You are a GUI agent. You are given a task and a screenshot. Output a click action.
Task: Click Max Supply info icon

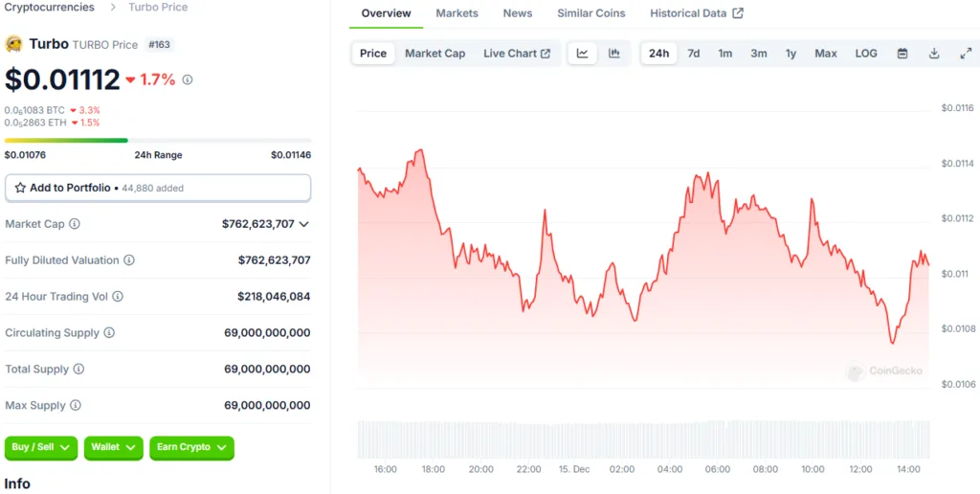point(75,405)
